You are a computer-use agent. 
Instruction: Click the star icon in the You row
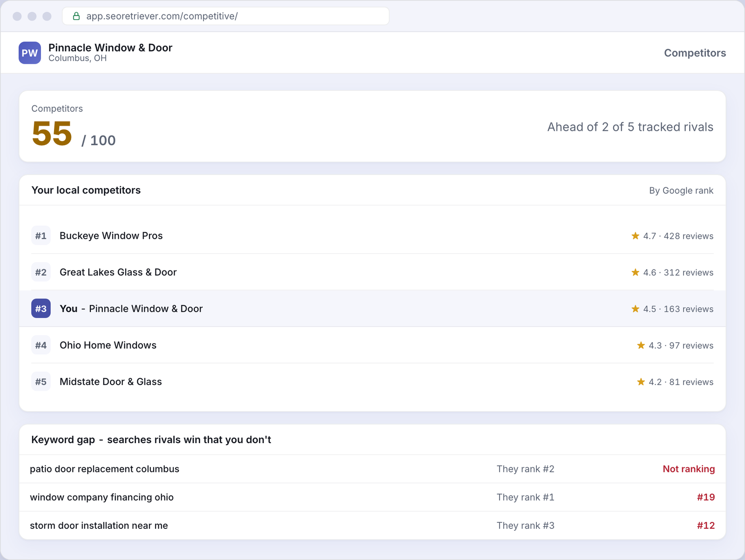tap(635, 309)
